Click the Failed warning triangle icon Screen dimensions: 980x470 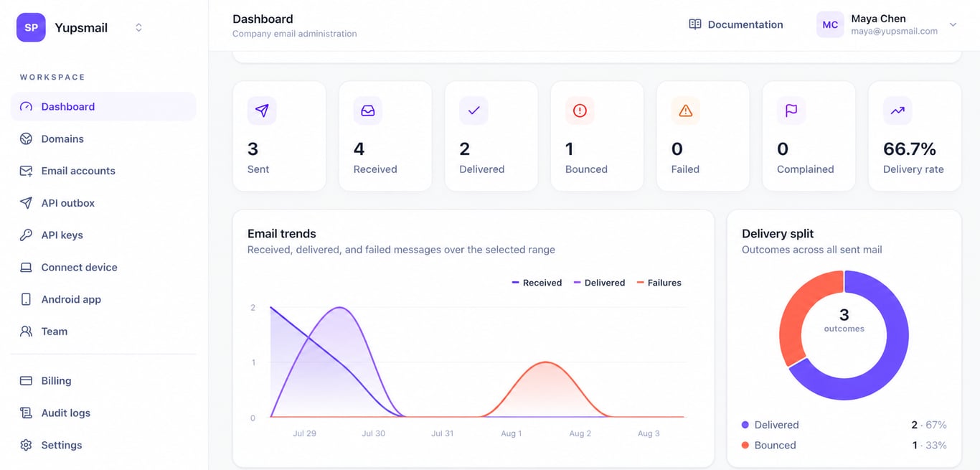coord(685,111)
